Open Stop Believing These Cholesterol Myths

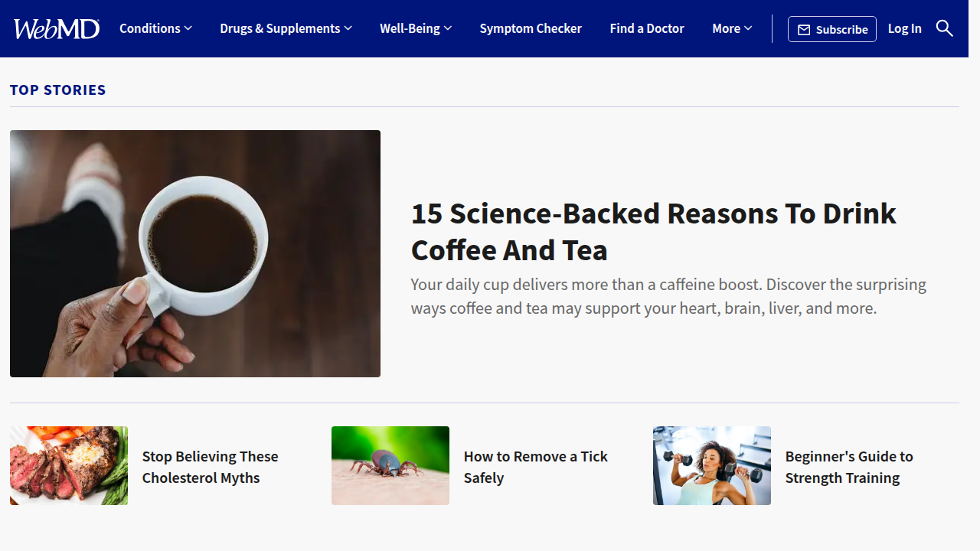tap(210, 467)
